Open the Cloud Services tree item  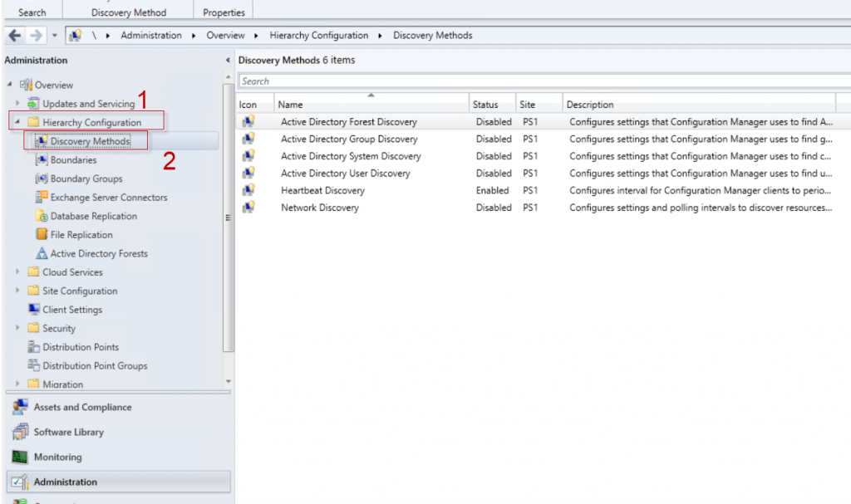click(72, 272)
